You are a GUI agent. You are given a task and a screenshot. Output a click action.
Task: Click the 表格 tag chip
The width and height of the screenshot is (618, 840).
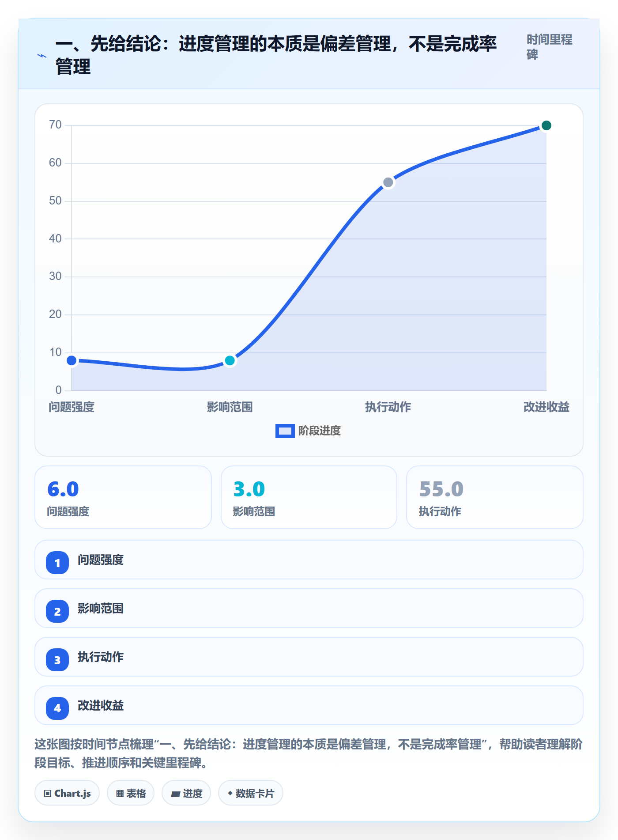[x=131, y=793]
